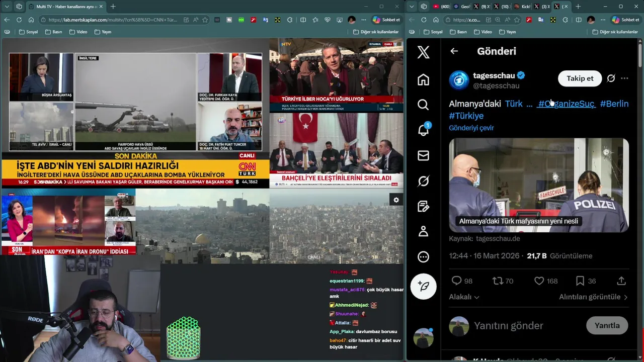Click the NTV stream tile
The height and width of the screenshot is (362, 644).
pos(336,75)
